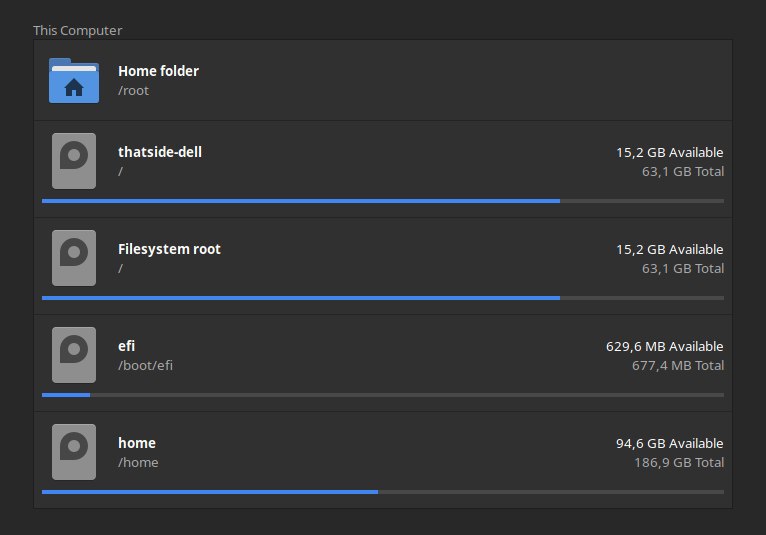Screen dimensions: 766x535
Task: Select the home partition drive icon
Action: [74, 452]
